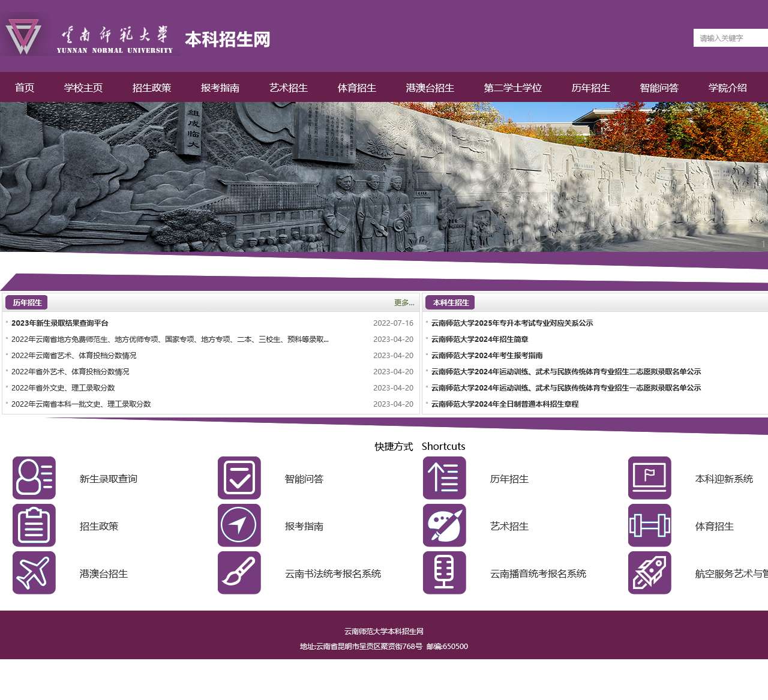This screenshot has width=768, height=700.
Task: Open 云南书法统考报名系统 brush icon
Action: click(239, 573)
